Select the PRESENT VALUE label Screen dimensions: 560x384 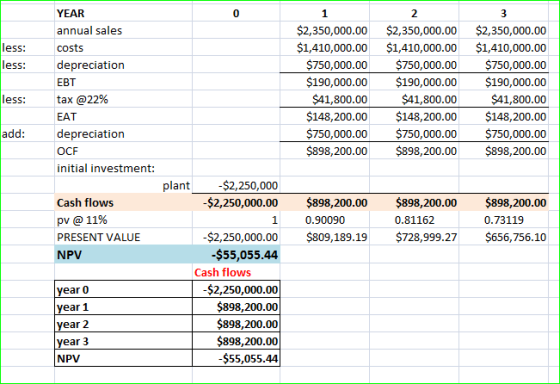[99, 238]
